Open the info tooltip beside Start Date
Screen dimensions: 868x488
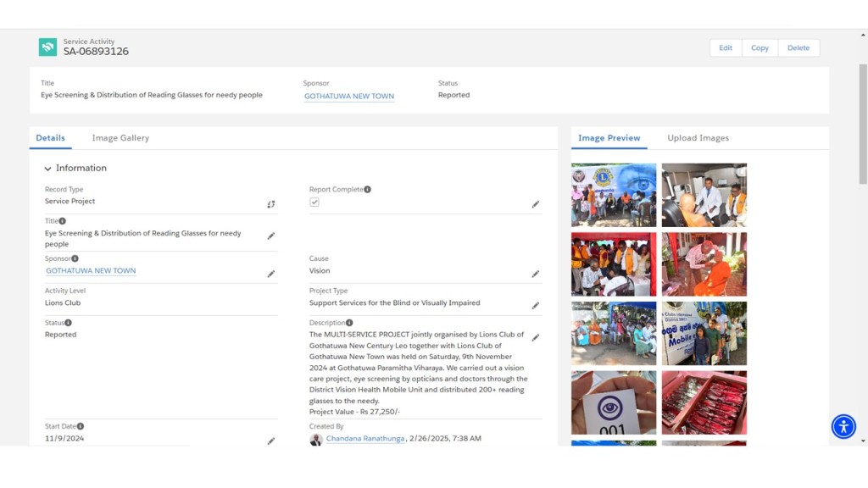81,426
